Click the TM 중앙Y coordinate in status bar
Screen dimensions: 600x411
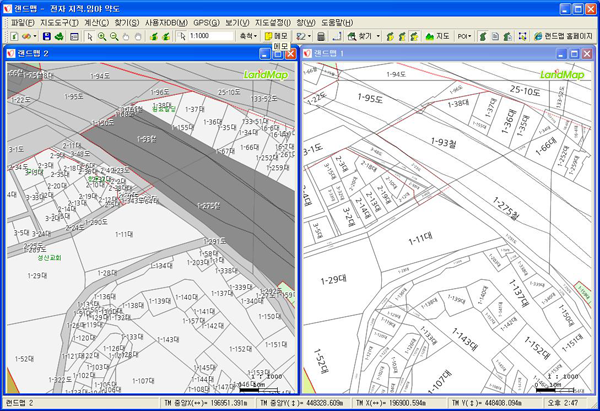click(x=302, y=403)
